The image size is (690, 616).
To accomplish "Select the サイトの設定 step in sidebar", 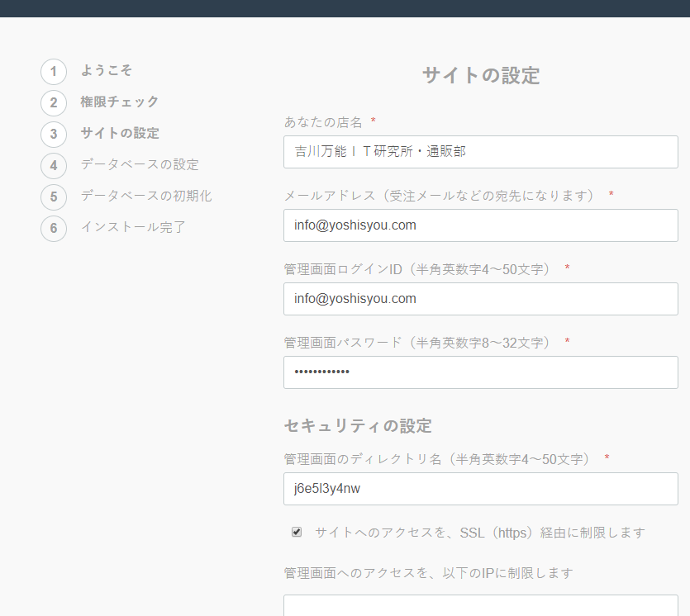I will (x=120, y=133).
